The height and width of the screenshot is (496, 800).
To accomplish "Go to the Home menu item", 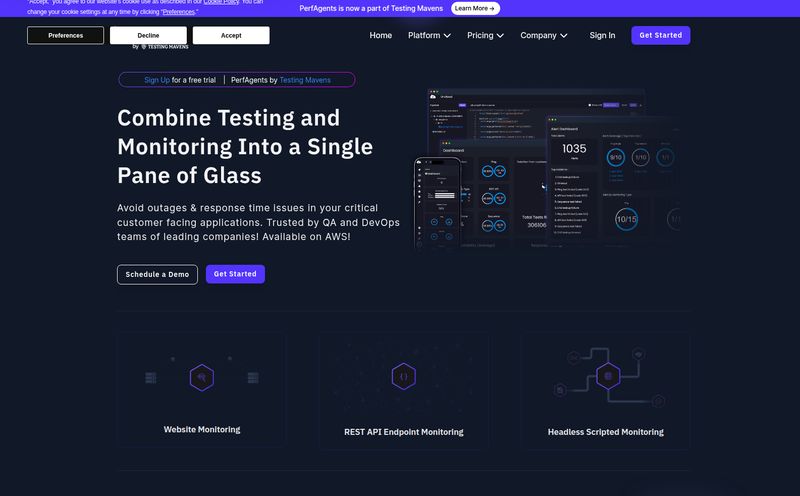I will click(381, 35).
